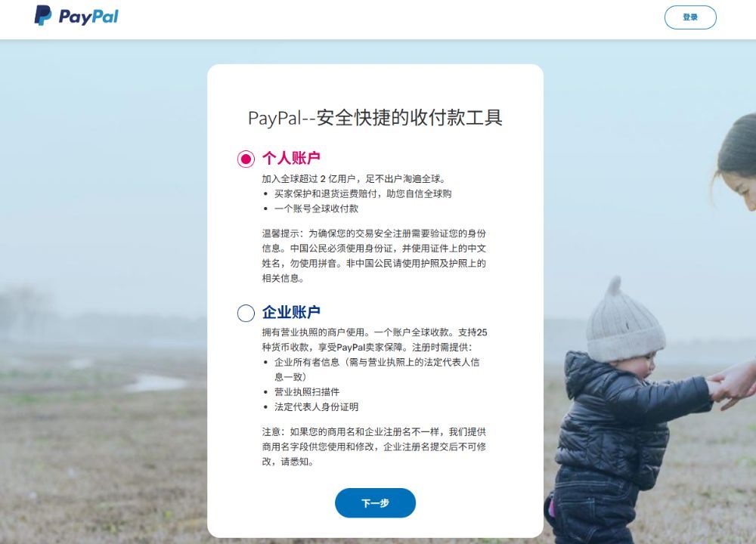The height and width of the screenshot is (544, 756).
Task: Click the PayPal double-P logo icon
Action: pos(42,15)
